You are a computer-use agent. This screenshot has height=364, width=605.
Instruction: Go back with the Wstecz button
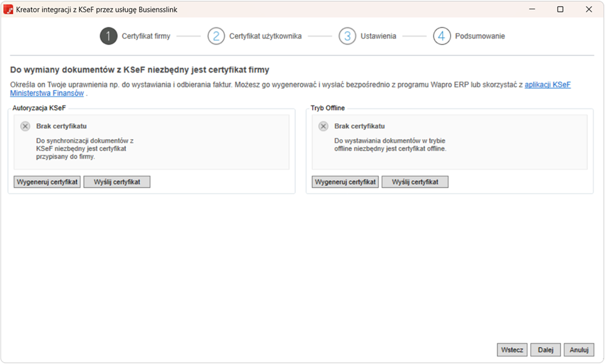pyautogui.click(x=512, y=349)
